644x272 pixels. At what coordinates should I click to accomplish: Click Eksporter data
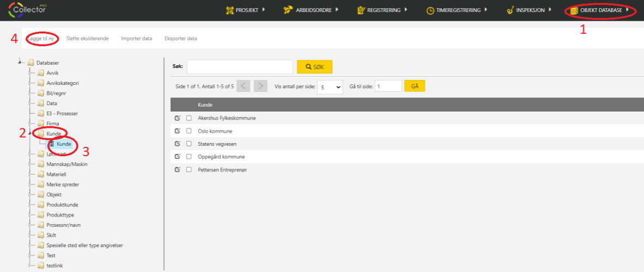[x=181, y=39]
